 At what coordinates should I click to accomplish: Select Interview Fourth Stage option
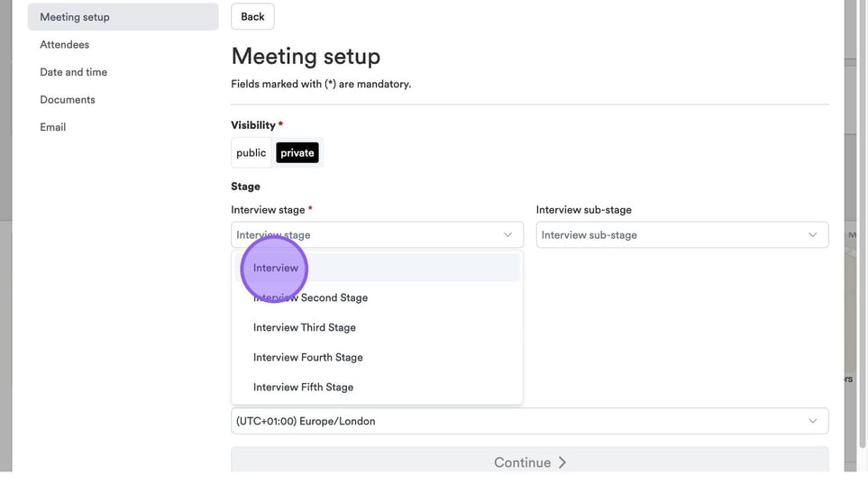click(308, 357)
